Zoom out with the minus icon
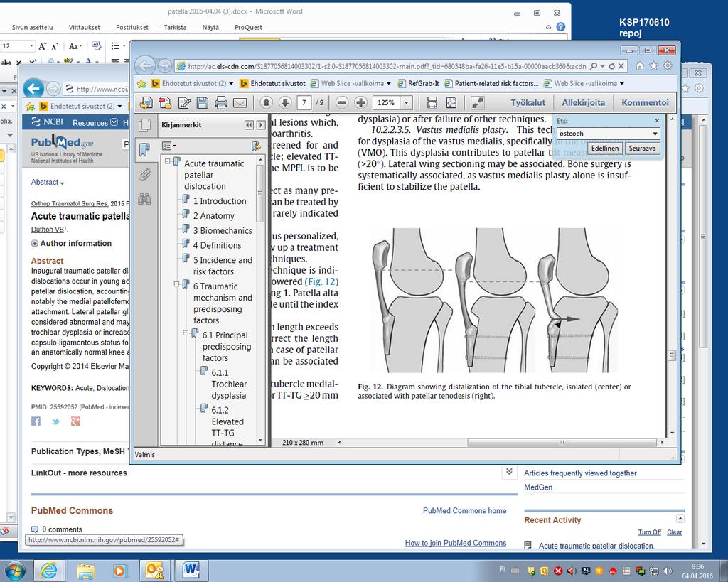Image resolution: width=728 pixels, height=582 pixels. (x=342, y=102)
